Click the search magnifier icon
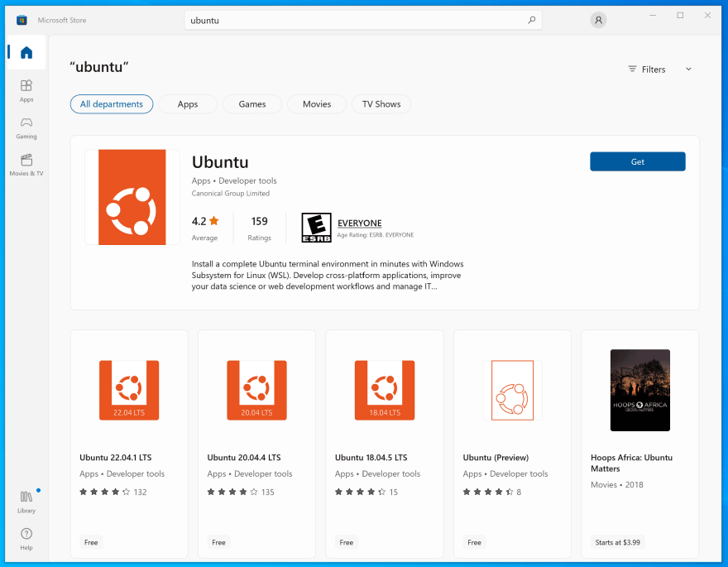This screenshot has height=567, width=728. [532, 20]
